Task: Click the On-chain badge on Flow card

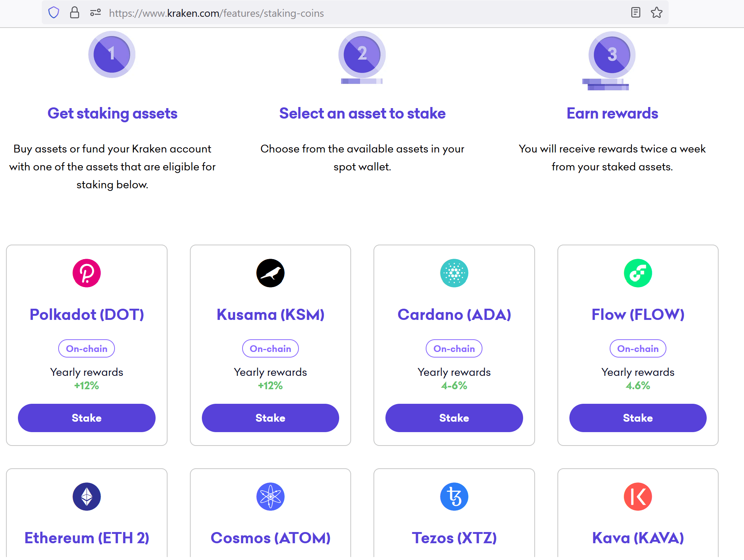Action: pyautogui.click(x=638, y=348)
